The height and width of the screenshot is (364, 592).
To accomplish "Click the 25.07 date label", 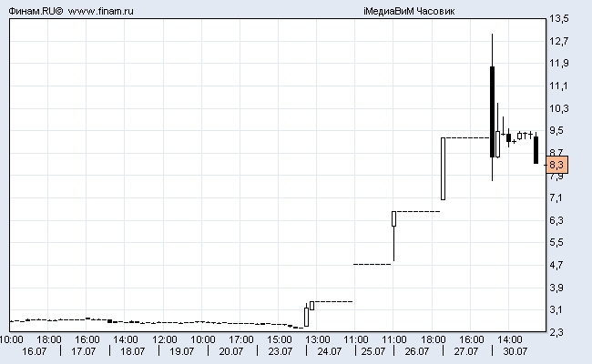I will pos(373,351).
